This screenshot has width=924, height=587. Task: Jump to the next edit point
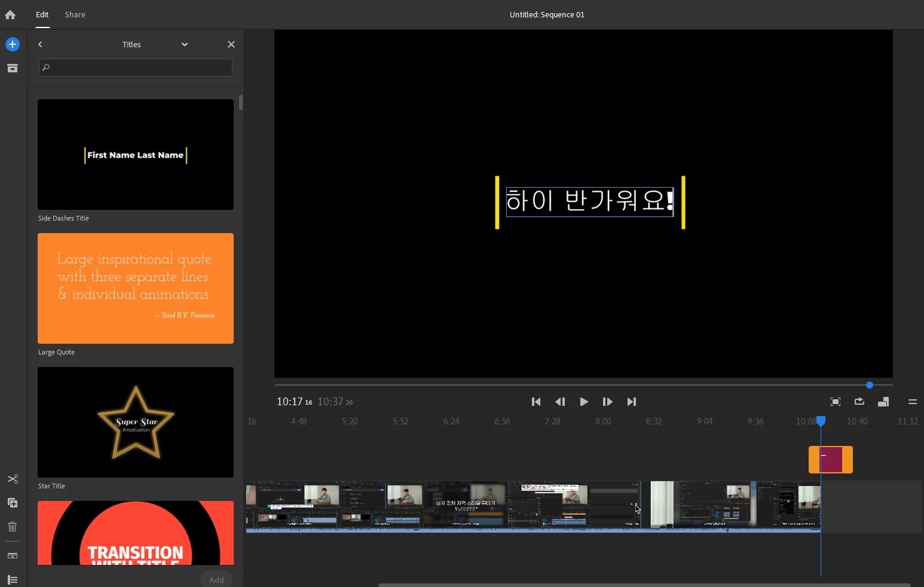pyautogui.click(x=632, y=402)
